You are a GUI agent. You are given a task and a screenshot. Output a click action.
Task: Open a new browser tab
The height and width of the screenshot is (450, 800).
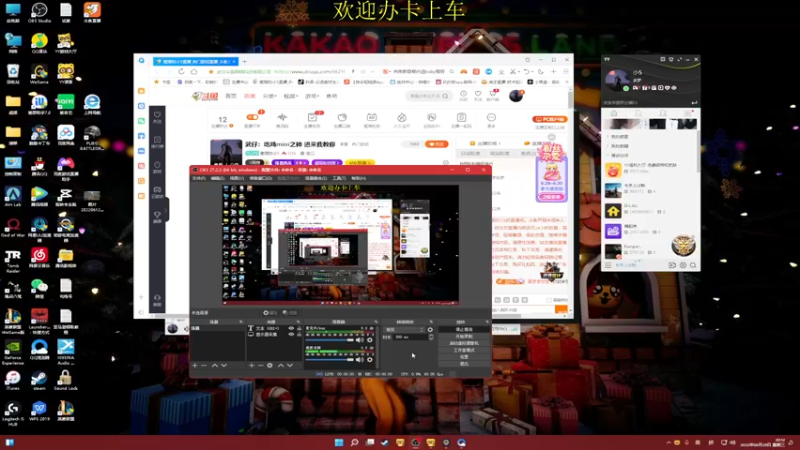(244, 61)
